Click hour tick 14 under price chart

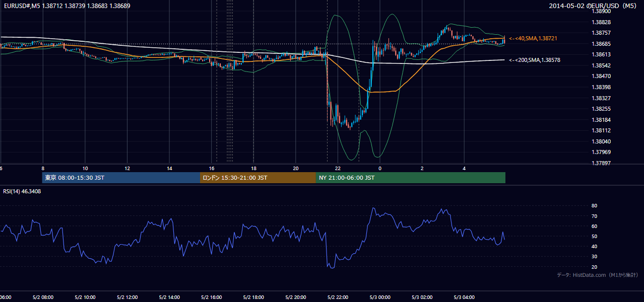tap(169, 168)
